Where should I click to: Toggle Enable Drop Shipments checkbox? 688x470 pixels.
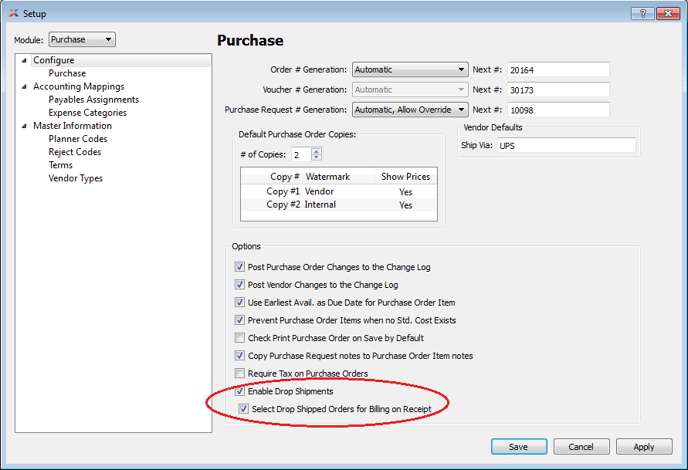[239, 391]
